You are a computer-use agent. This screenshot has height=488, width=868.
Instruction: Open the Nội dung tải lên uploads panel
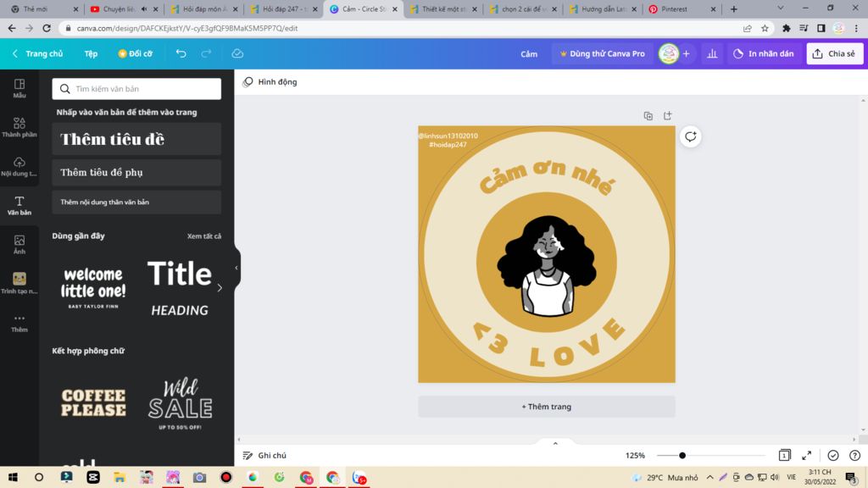pos(19,166)
